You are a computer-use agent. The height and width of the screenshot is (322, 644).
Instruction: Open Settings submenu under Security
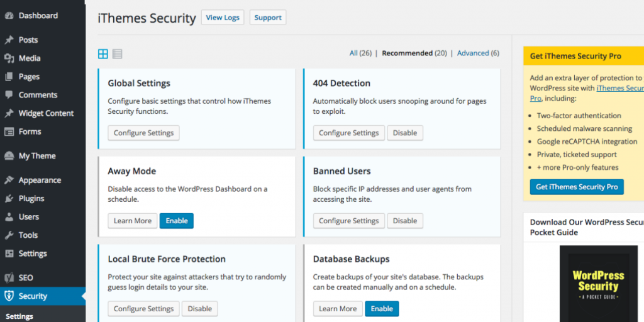point(19,316)
